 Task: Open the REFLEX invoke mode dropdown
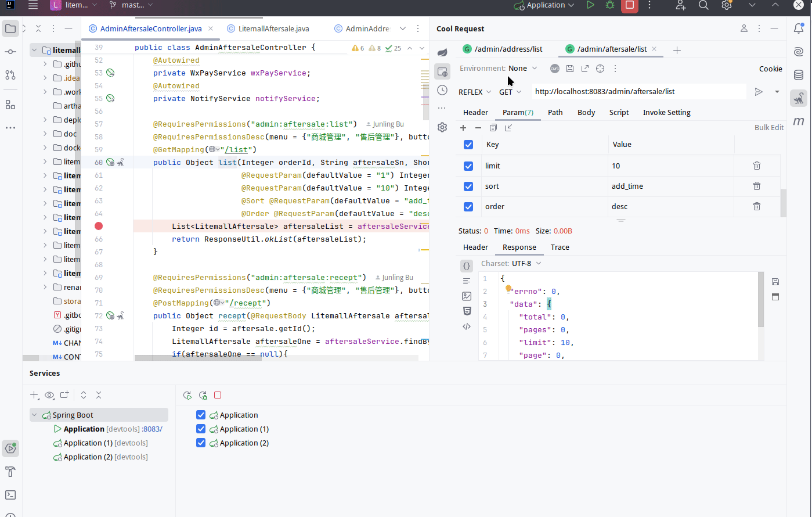(x=475, y=92)
